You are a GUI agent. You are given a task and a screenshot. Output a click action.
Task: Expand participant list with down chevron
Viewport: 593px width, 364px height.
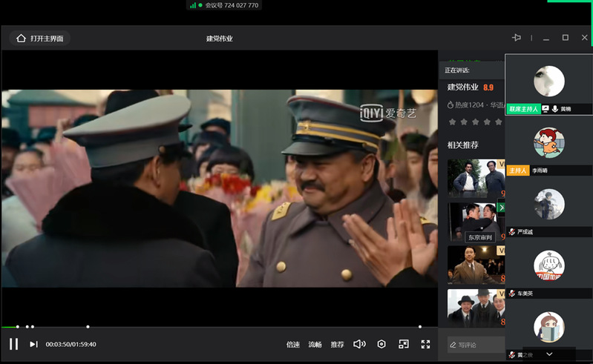(x=549, y=354)
